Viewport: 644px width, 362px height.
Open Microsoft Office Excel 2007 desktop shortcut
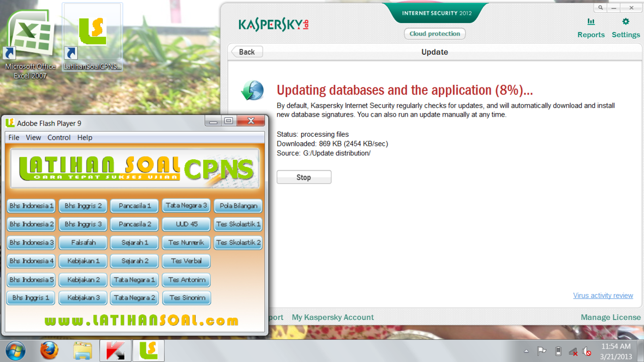point(30,45)
